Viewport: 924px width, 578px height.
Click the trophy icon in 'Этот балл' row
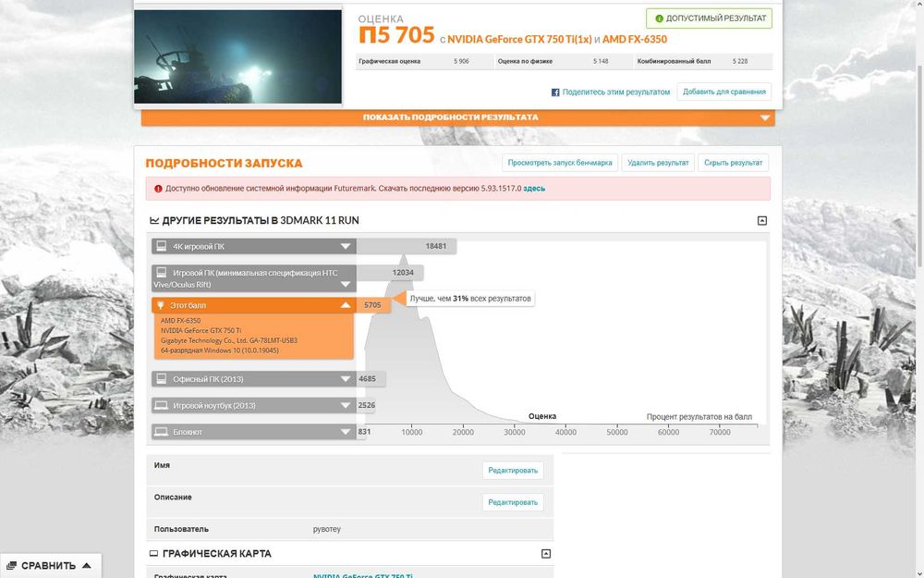[160, 305]
